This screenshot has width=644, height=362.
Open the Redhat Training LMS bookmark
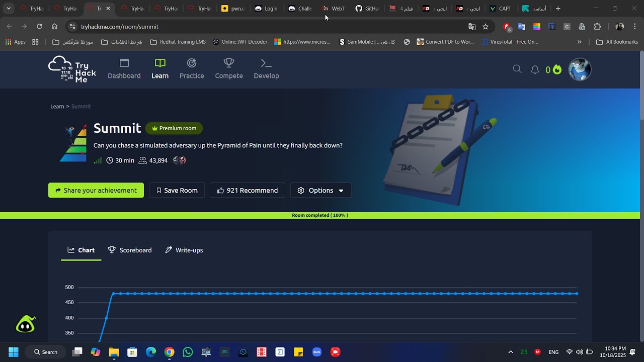click(x=178, y=42)
